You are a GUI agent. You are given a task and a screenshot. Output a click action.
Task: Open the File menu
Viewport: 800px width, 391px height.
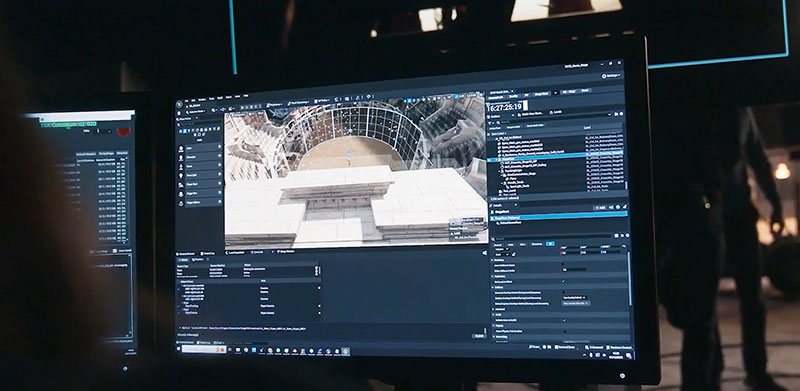click(186, 101)
